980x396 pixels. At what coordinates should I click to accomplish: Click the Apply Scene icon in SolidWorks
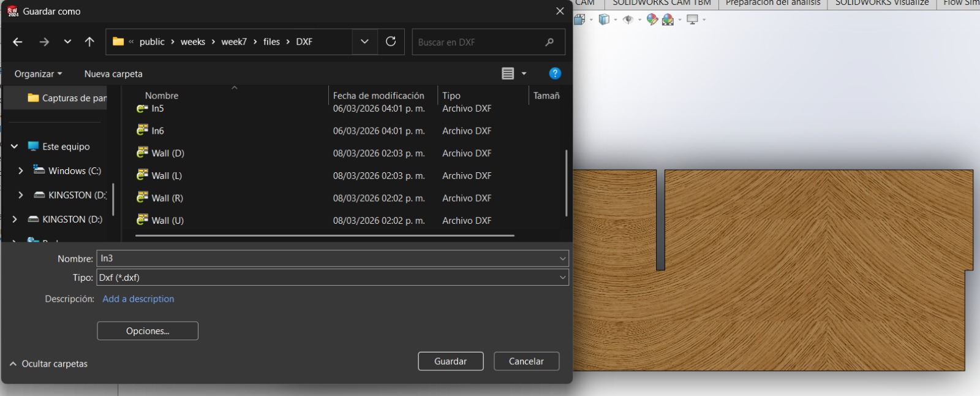pos(668,20)
